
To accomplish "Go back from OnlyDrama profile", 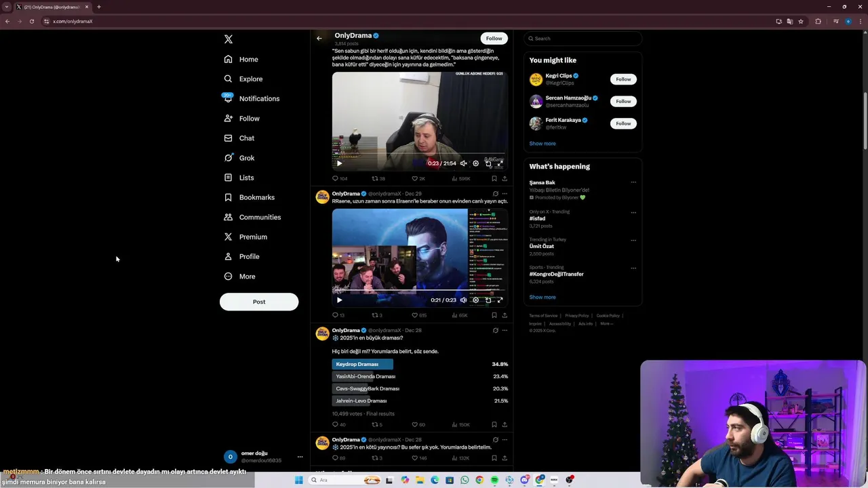I will tap(319, 39).
